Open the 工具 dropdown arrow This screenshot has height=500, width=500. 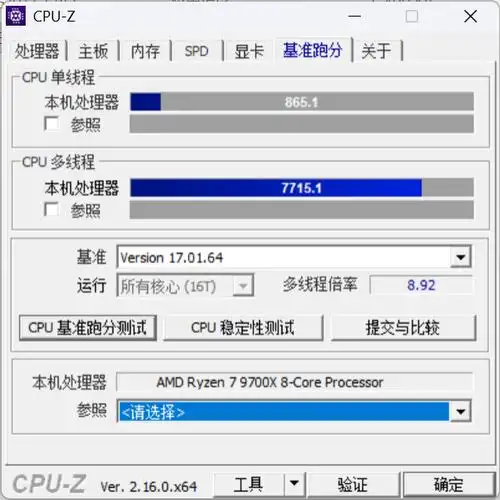[x=294, y=483]
